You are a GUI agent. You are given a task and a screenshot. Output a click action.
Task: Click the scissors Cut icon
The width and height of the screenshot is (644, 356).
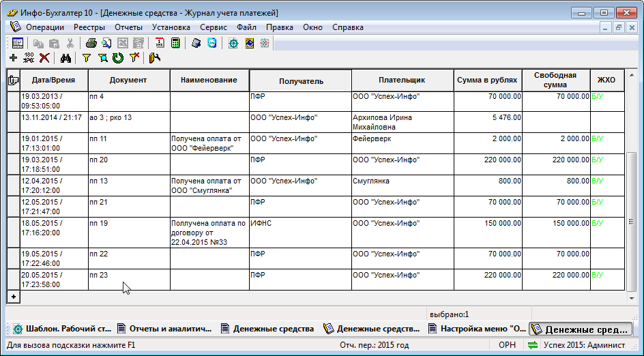click(x=70, y=43)
